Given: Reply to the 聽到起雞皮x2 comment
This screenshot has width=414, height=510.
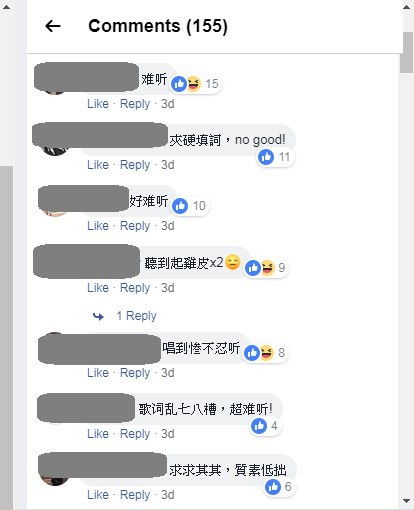Looking at the screenshot, I should 135,288.
